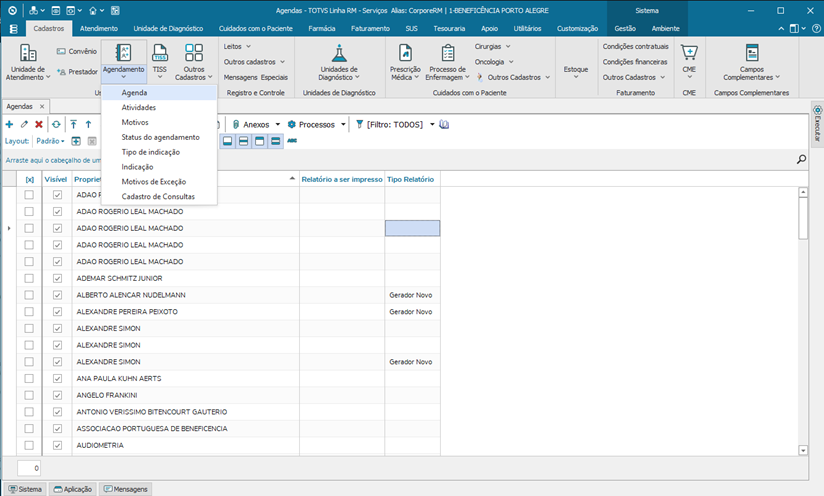Check selection box for ANGELO FRANKINI
Viewport: 824px width, 496px height.
(x=29, y=395)
